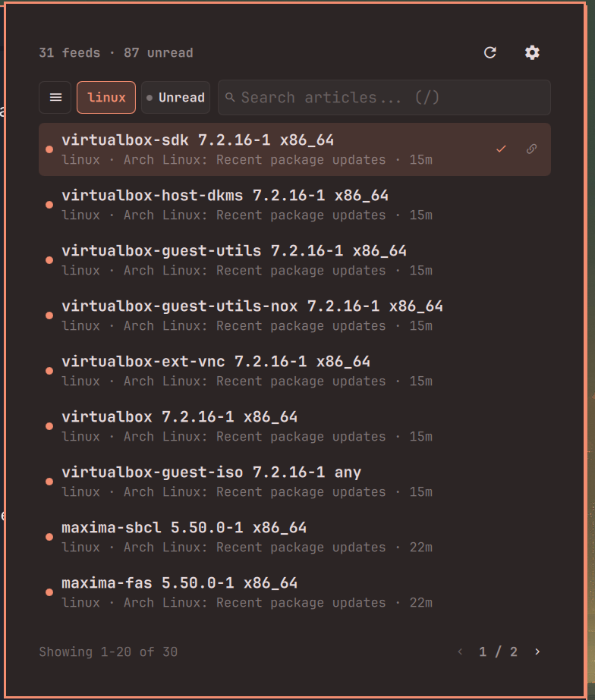Image resolution: width=595 pixels, height=700 pixels.
Task: Click unread dot of maxima-fas row
Action: click(49, 592)
